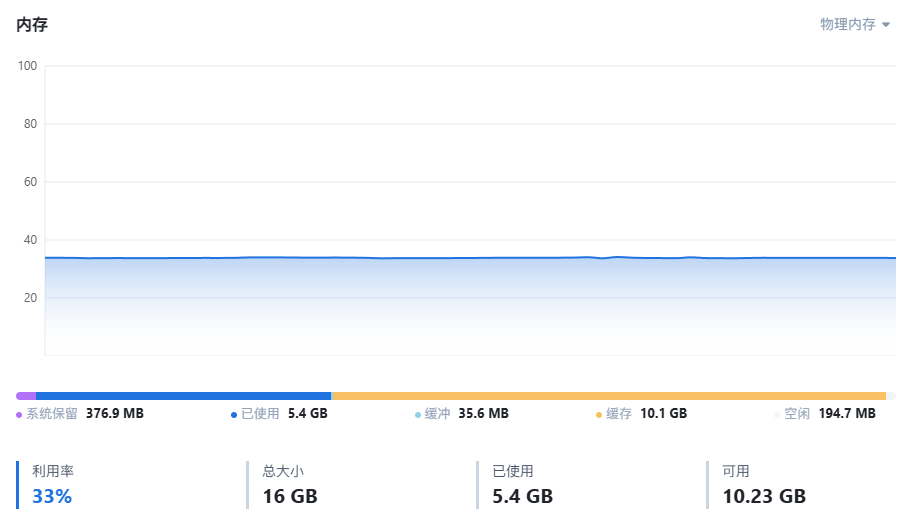Click the 194.7 MB legend value

click(846, 413)
